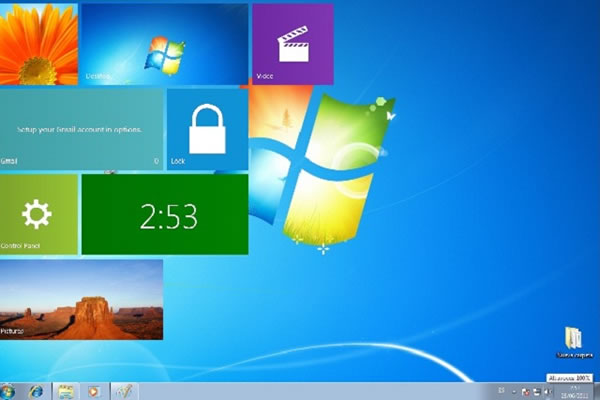Open the Pictures tile with desert photo
Viewport: 600px width, 400px height.
pyautogui.click(x=82, y=300)
